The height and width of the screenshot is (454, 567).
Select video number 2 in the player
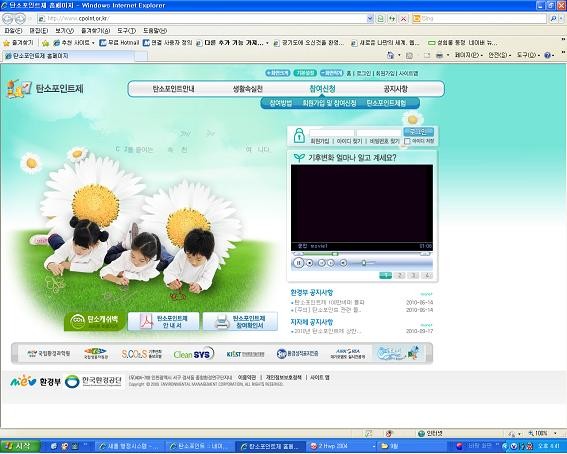(x=400, y=275)
